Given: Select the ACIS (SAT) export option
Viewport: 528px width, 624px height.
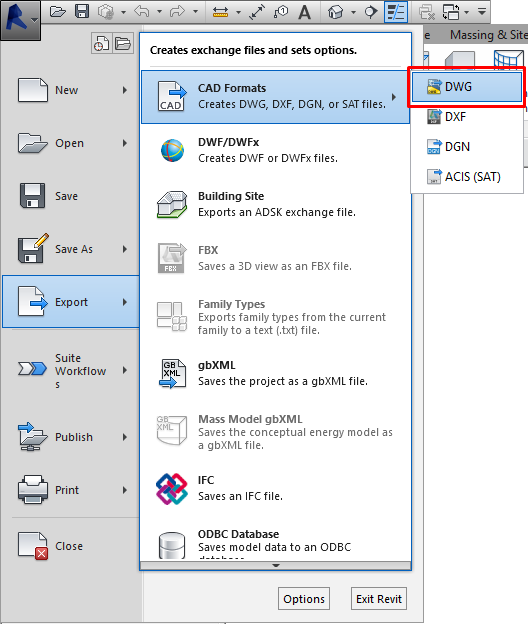Looking at the screenshot, I should coord(467,177).
